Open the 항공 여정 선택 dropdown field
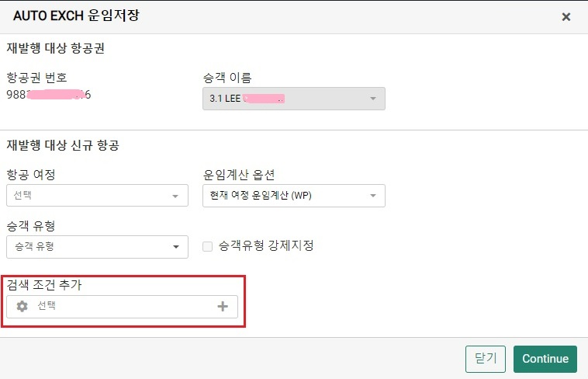 97,195
